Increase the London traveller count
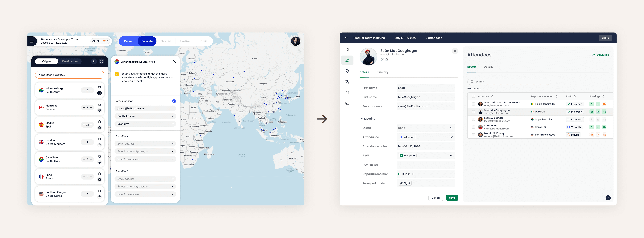 click(x=91, y=142)
